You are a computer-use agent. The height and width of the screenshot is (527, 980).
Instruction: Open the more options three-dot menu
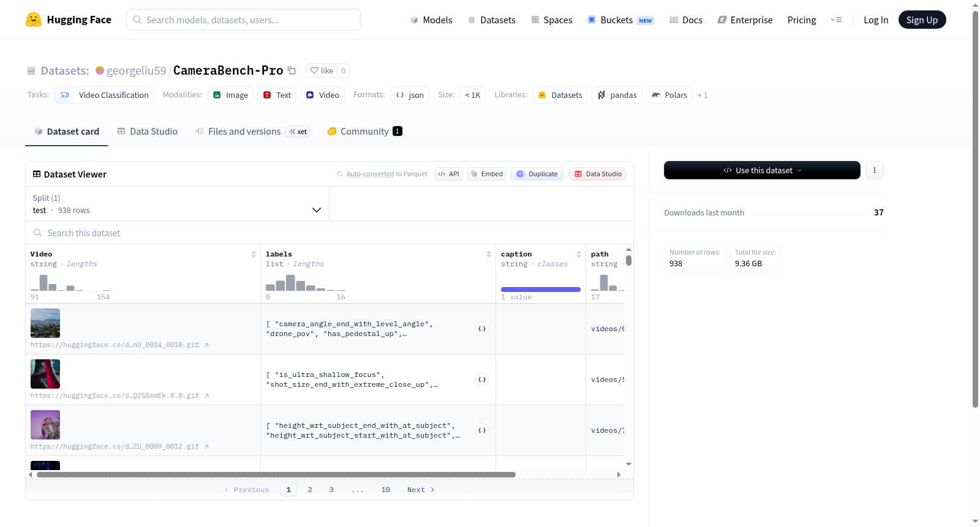pos(875,170)
